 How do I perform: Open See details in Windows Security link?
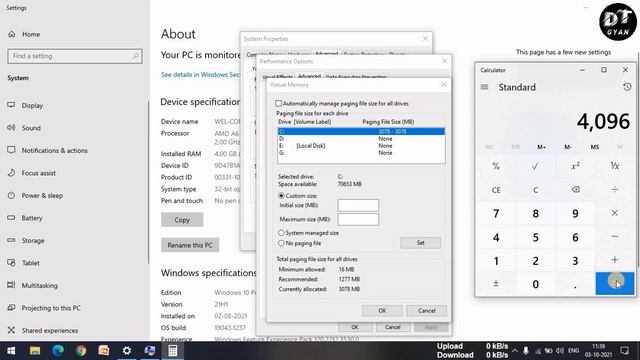[x=200, y=75]
